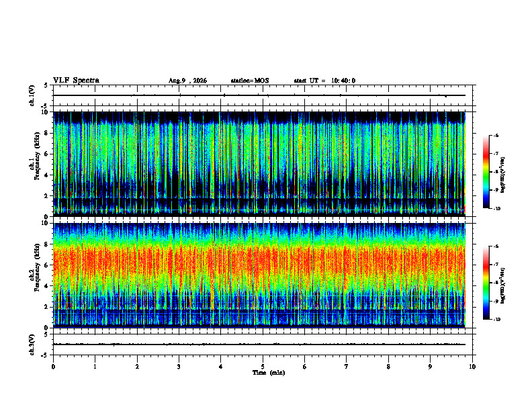Viewport: 532px width, 411px height.
Task: Click time axis tick label '5'
Action: point(263,367)
